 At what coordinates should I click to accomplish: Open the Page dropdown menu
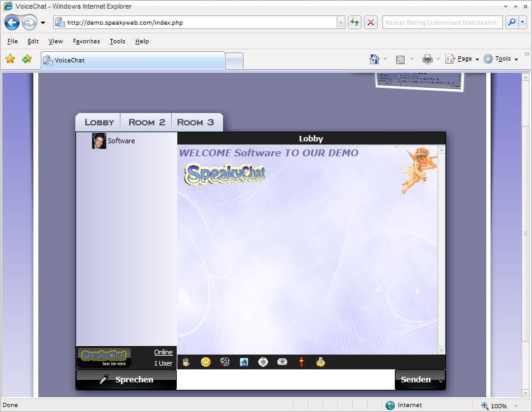(463, 59)
